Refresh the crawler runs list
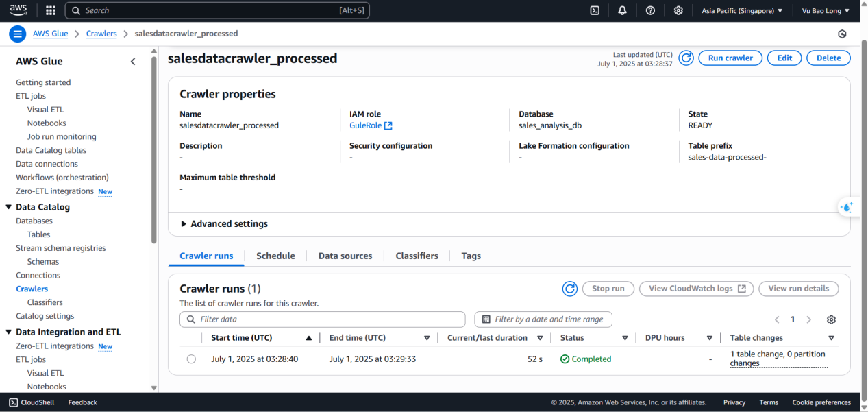Viewport: 868px width, 412px height. pyautogui.click(x=569, y=289)
